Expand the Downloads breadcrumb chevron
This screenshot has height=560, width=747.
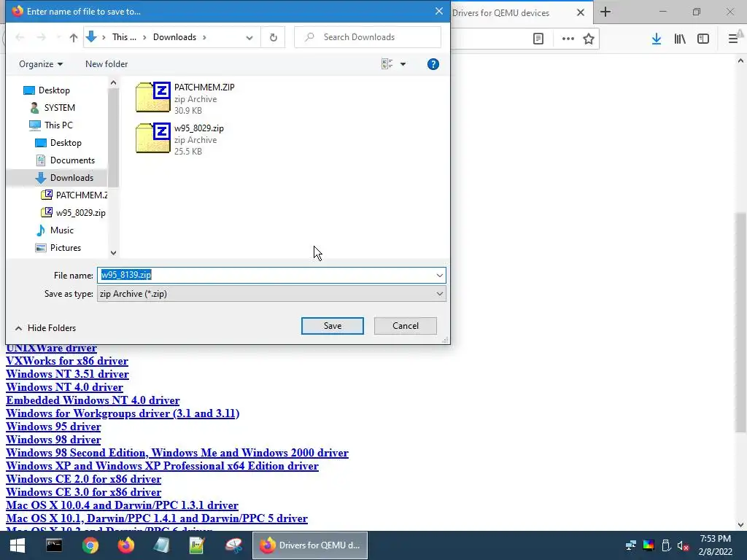(204, 37)
